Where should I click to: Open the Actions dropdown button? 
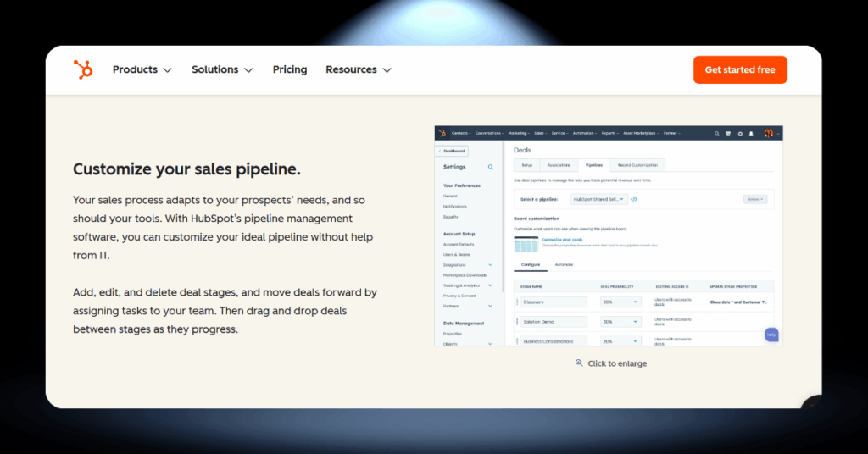pos(755,199)
